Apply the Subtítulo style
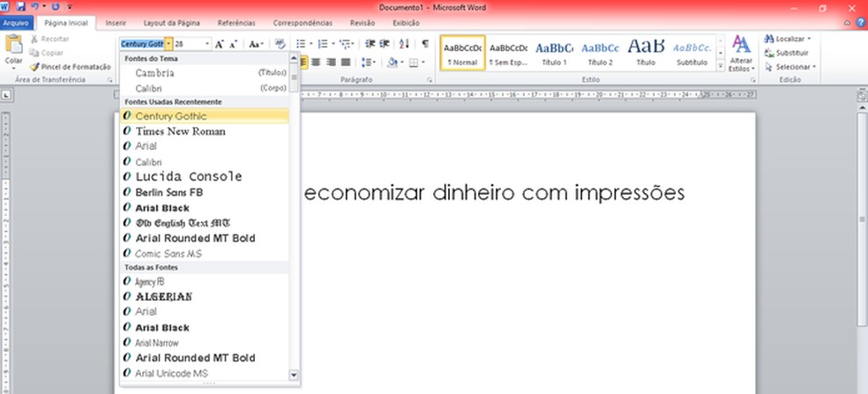The height and width of the screenshot is (394, 868). [692, 53]
